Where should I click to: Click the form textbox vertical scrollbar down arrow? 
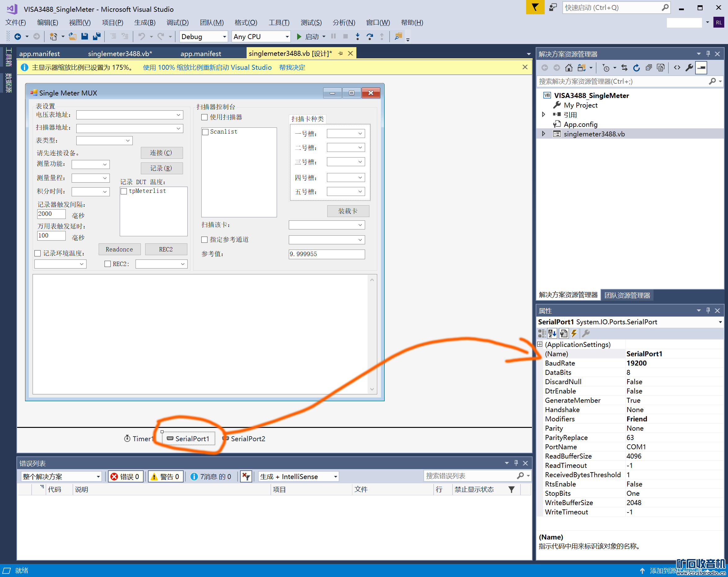pos(372,389)
